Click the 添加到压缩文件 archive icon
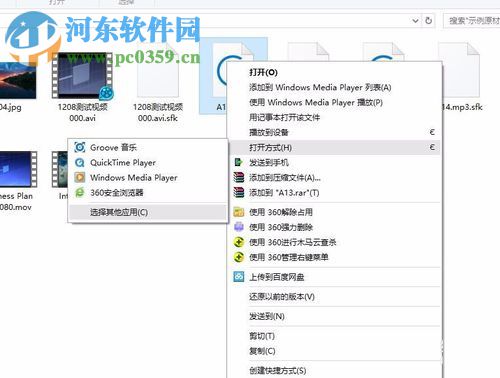This screenshot has width=500, height=378. pyautogui.click(x=238, y=177)
